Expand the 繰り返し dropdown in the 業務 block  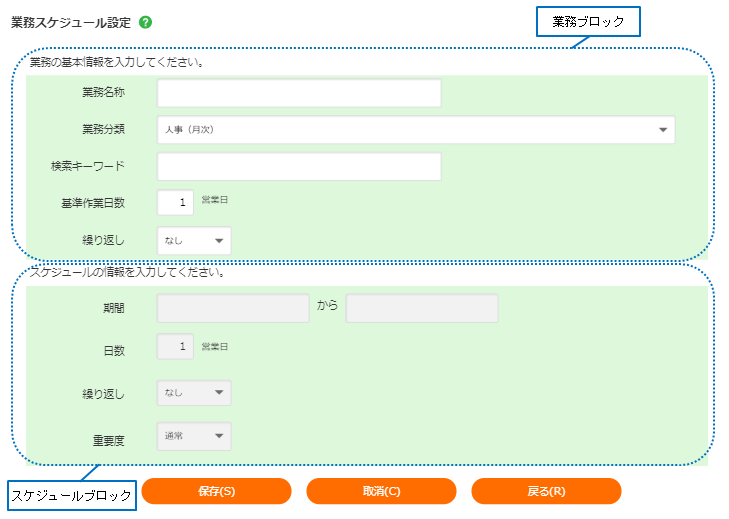coord(194,241)
